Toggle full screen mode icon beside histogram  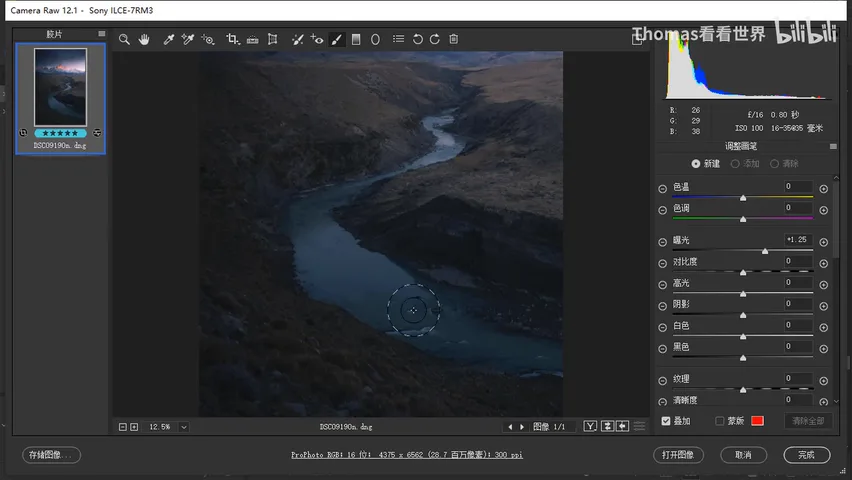tap(637, 39)
